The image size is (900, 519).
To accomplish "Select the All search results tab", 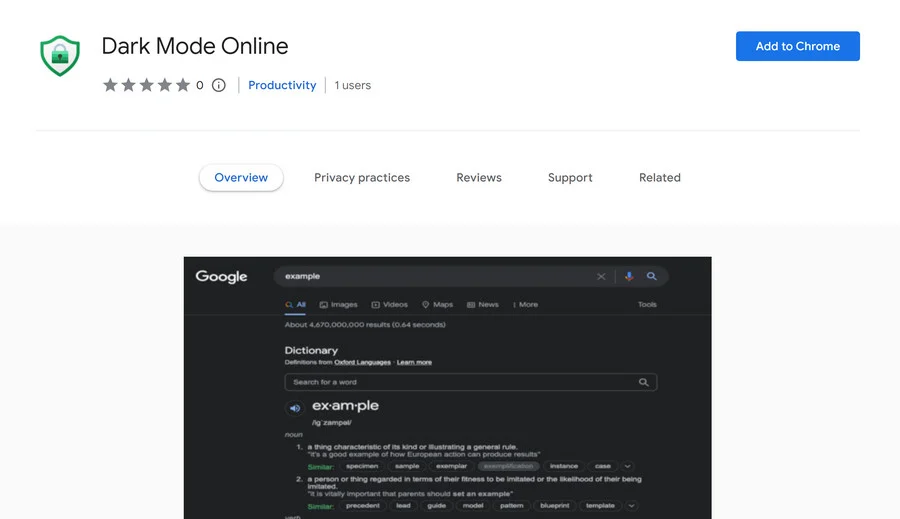I will pyautogui.click(x=296, y=305).
